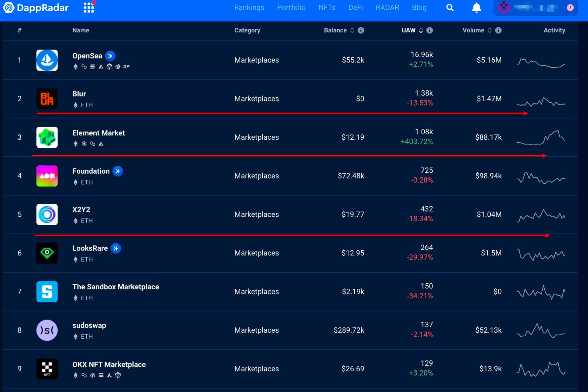The image size is (588, 392).
Task: Click the +403.72% UAW change value
Action: tap(417, 142)
